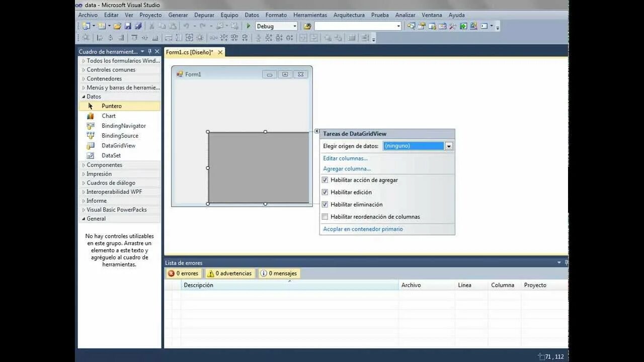Uncheck Habilitar eliminación

coord(325,205)
